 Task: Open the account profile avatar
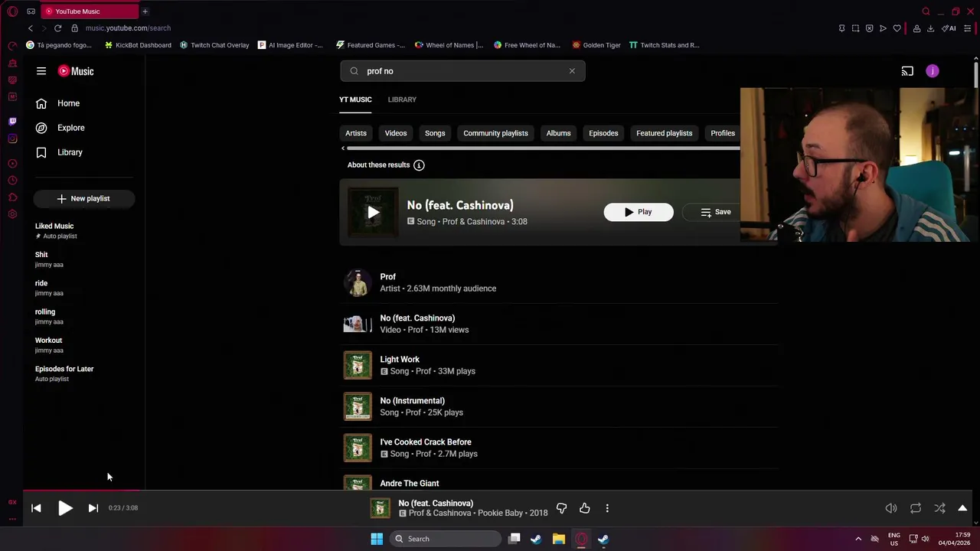[933, 71]
